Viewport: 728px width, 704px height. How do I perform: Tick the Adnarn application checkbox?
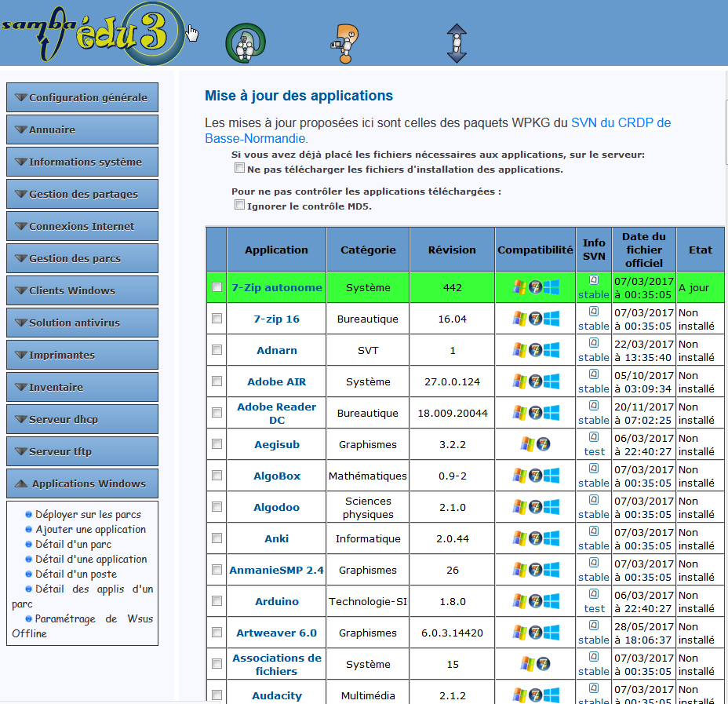pyautogui.click(x=217, y=350)
